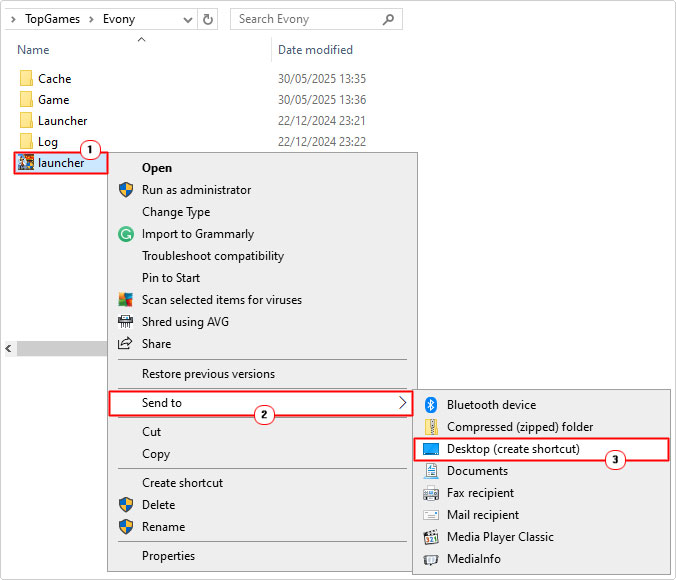The height and width of the screenshot is (580, 676).
Task: Expand the chevron between TopGames and Evony
Action: tap(91, 19)
